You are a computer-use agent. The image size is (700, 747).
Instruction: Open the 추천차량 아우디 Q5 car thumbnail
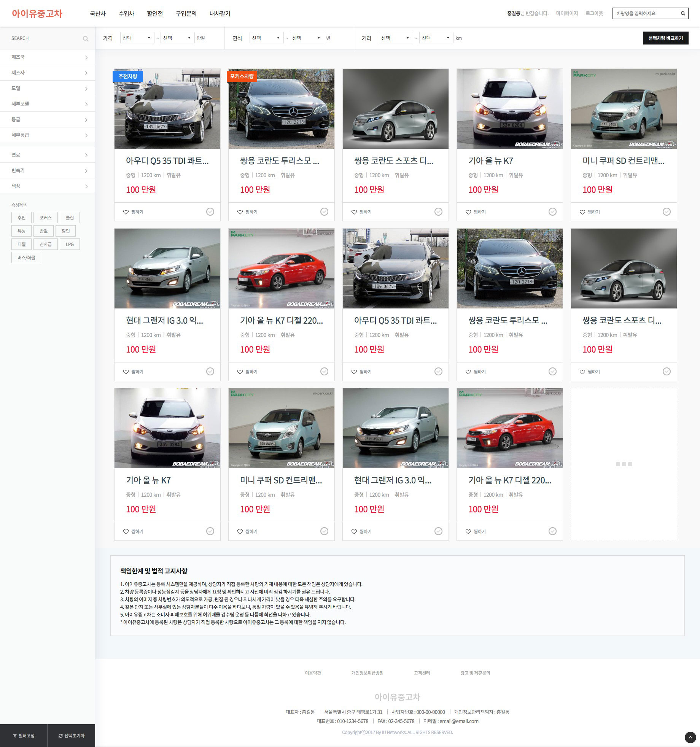(x=167, y=109)
